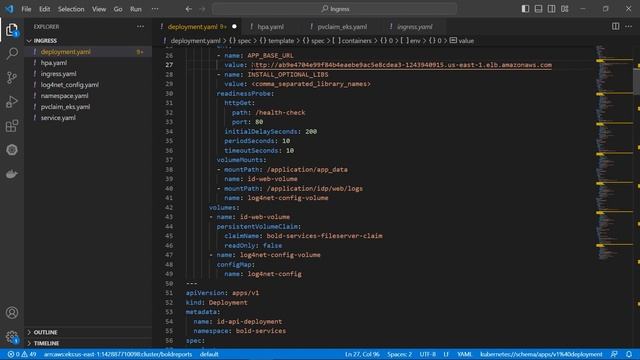
Task: Switch to the pvclaim_eks.yaml tab
Action: [341, 27]
